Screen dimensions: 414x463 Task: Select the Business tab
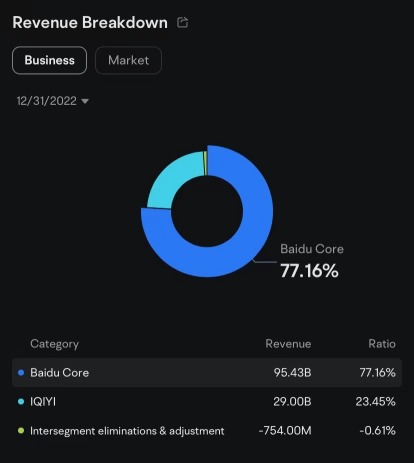[49, 60]
